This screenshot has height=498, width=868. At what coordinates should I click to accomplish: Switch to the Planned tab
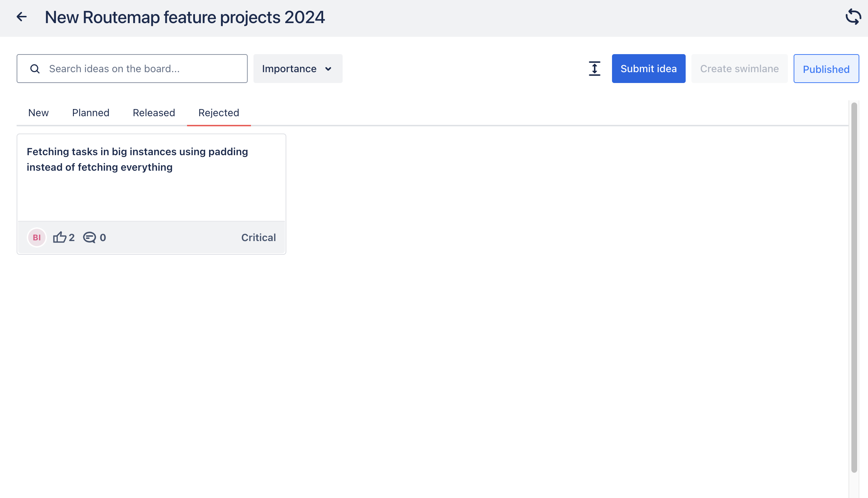[91, 113]
